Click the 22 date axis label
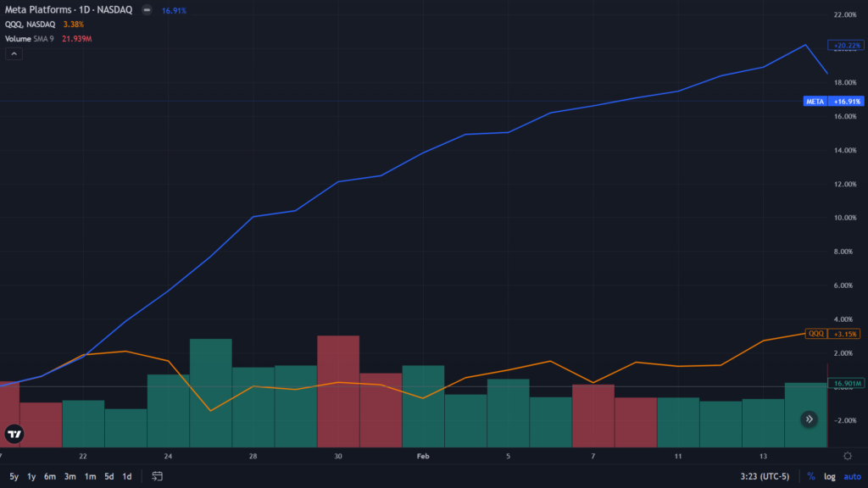868x488 pixels. pos(83,456)
